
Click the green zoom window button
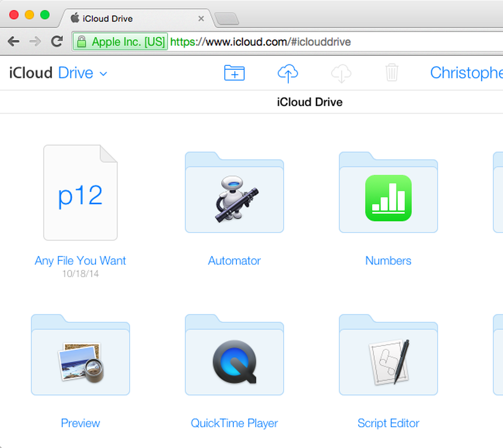[x=45, y=15]
